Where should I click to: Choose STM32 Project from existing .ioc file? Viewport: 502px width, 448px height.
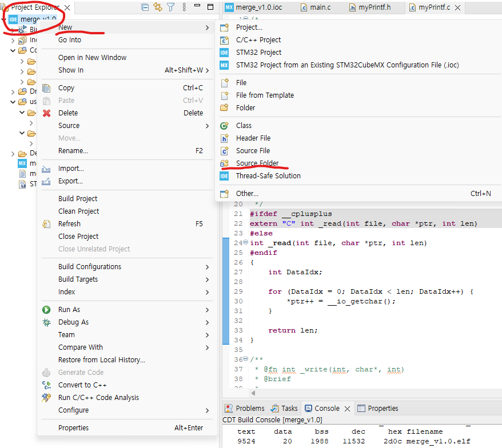coord(348,65)
